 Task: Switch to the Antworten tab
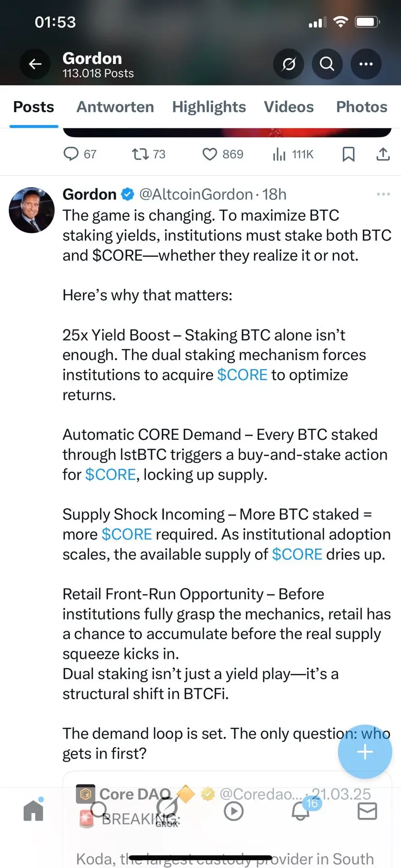coord(115,107)
